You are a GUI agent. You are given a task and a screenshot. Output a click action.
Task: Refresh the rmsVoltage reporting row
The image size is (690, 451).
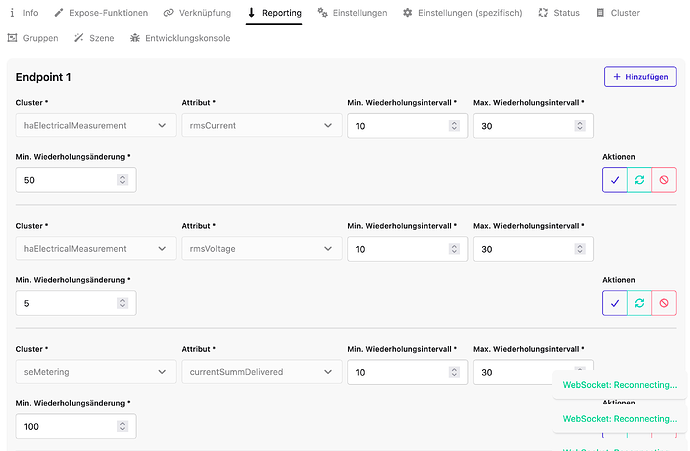[639, 303]
